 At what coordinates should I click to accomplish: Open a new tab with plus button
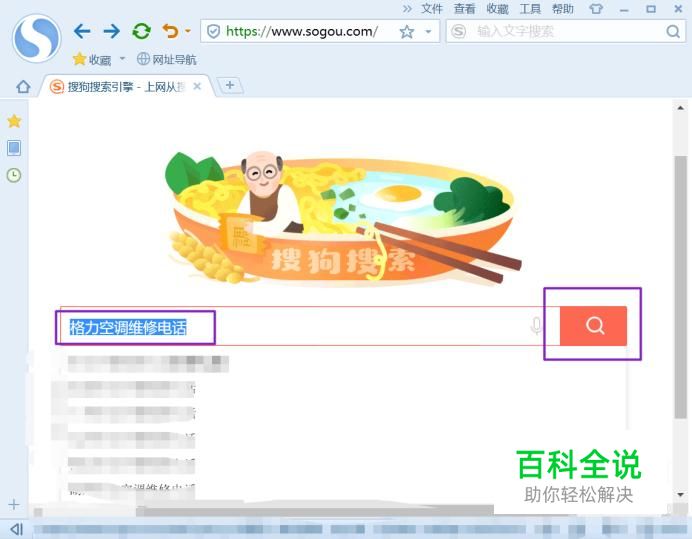pos(229,85)
